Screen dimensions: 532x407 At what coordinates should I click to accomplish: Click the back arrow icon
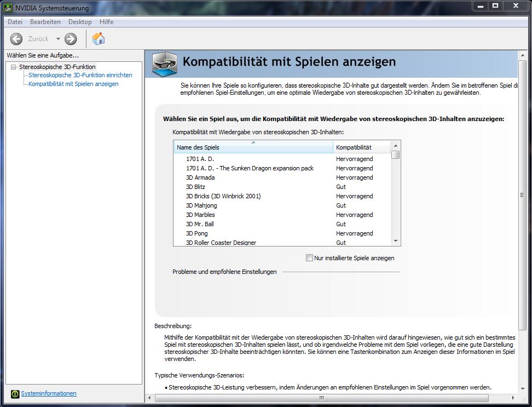pos(16,39)
